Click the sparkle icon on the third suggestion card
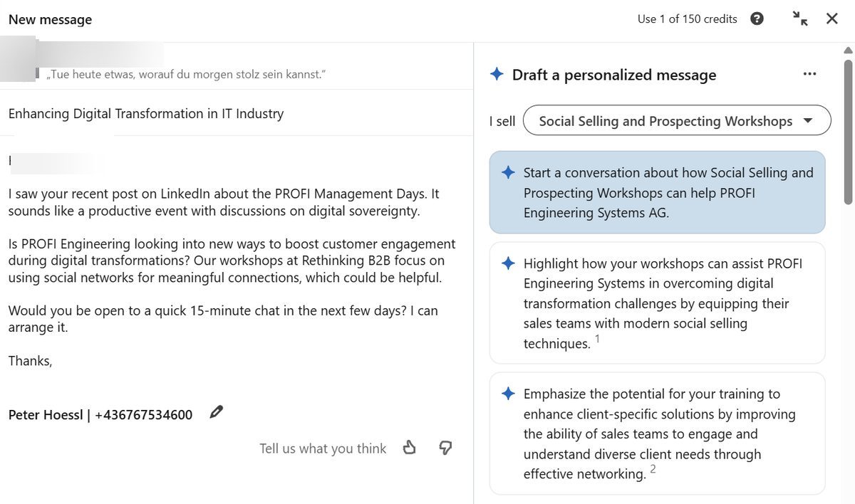 507,394
